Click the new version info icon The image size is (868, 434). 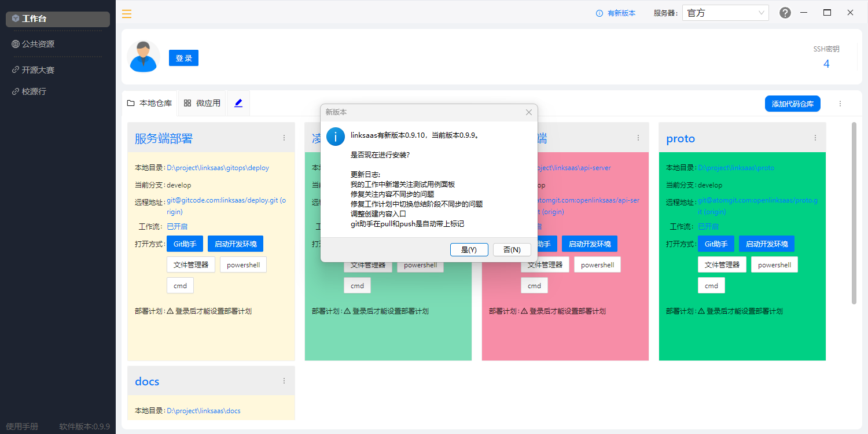tap(599, 13)
